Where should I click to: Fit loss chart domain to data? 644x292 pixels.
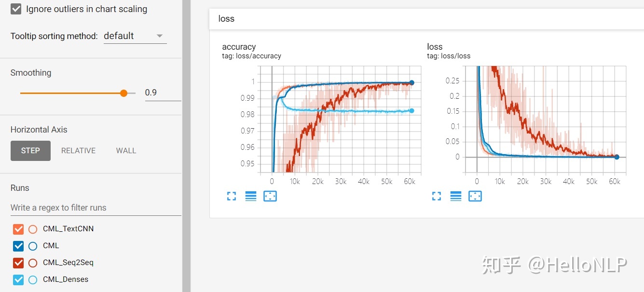click(x=475, y=196)
